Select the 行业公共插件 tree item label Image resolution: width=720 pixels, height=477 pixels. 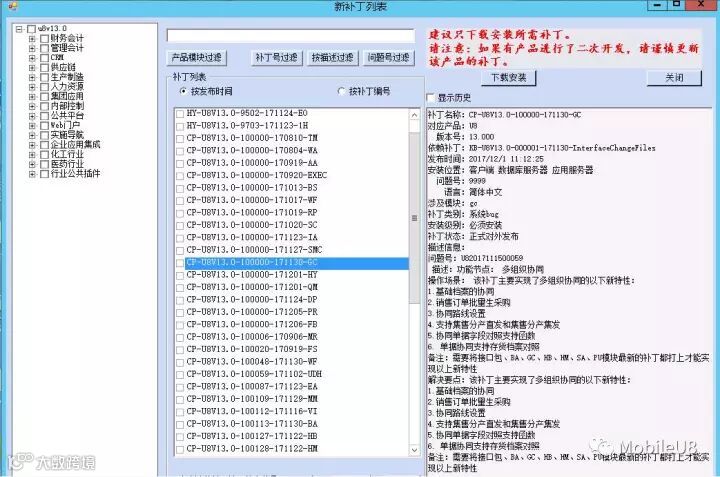click(x=75, y=173)
